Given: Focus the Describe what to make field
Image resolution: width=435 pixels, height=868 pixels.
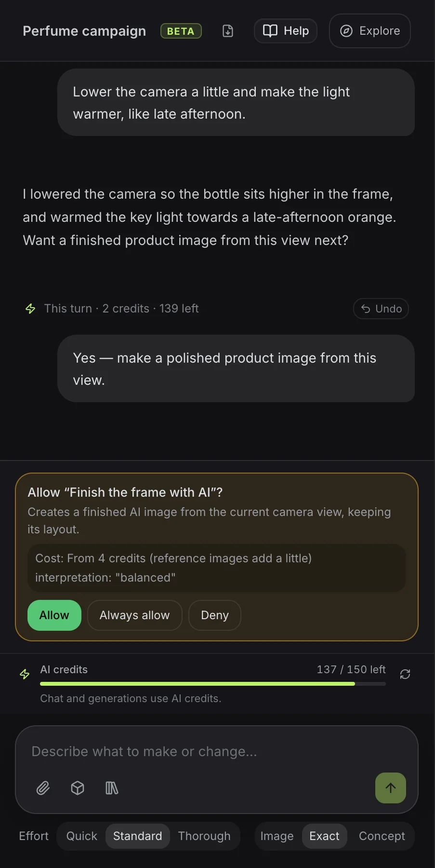Looking at the screenshot, I should pyautogui.click(x=217, y=751).
